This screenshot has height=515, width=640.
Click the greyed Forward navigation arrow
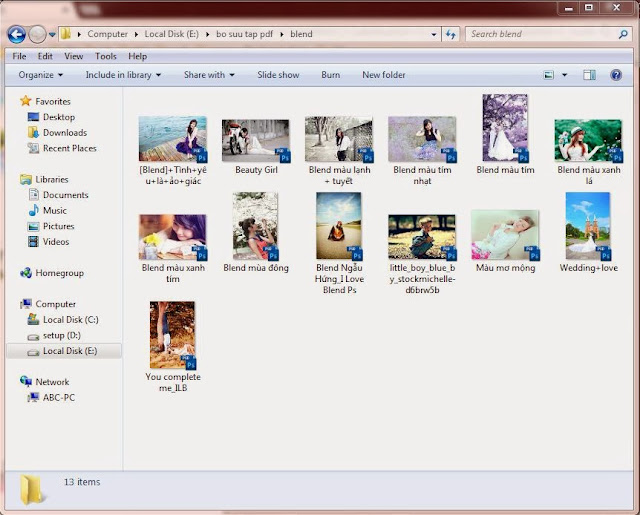pos(37,35)
